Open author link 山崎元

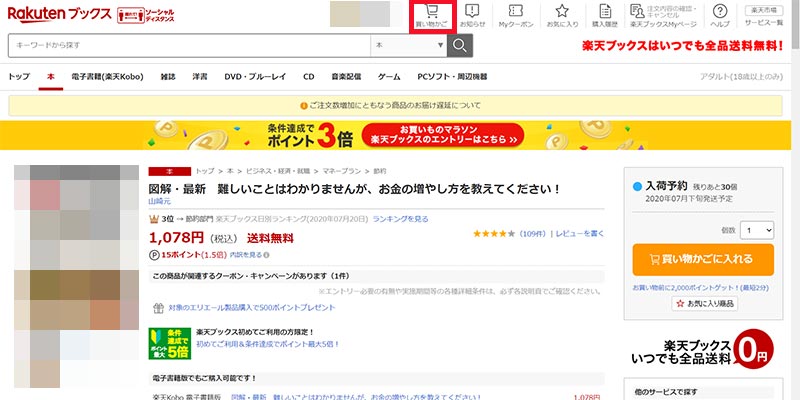pos(160,201)
